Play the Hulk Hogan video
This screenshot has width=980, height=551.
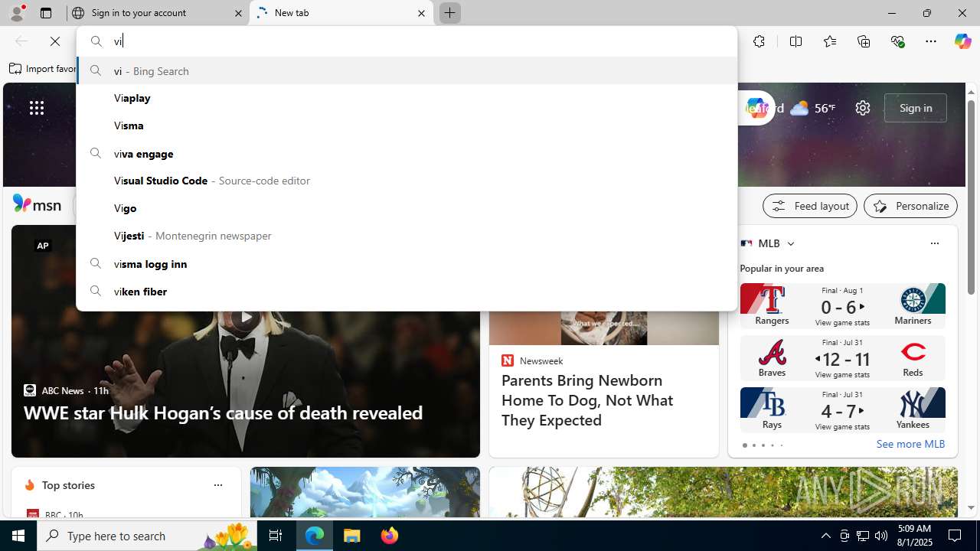(x=245, y=317)
